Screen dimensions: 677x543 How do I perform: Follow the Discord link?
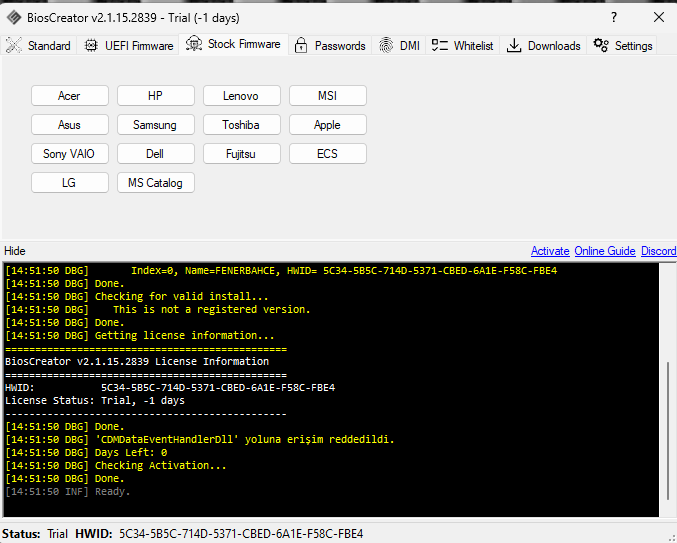[658, 251]
